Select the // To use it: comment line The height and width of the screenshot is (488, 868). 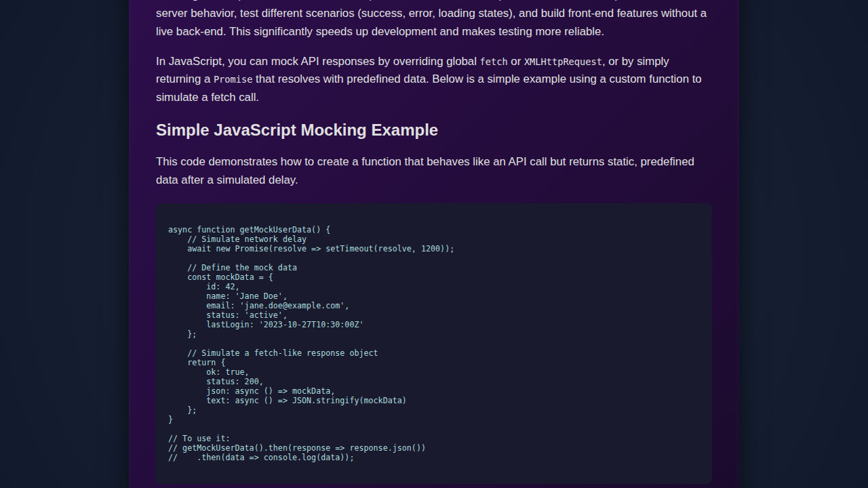pos(199,438)
